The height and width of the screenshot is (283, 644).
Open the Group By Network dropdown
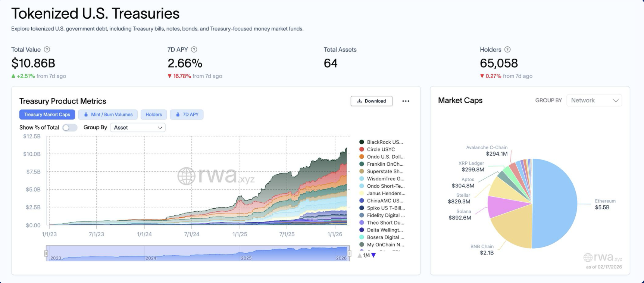tap(594, 100)
